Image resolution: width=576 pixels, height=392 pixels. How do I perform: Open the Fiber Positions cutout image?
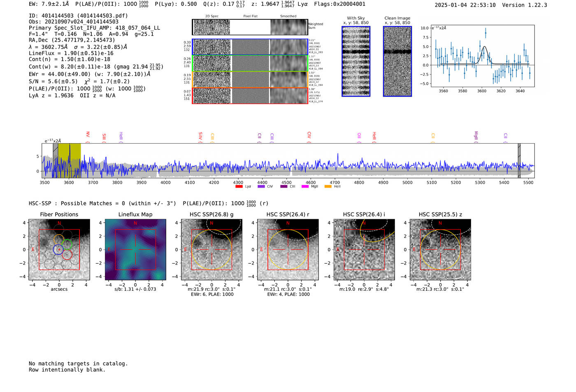59,250
